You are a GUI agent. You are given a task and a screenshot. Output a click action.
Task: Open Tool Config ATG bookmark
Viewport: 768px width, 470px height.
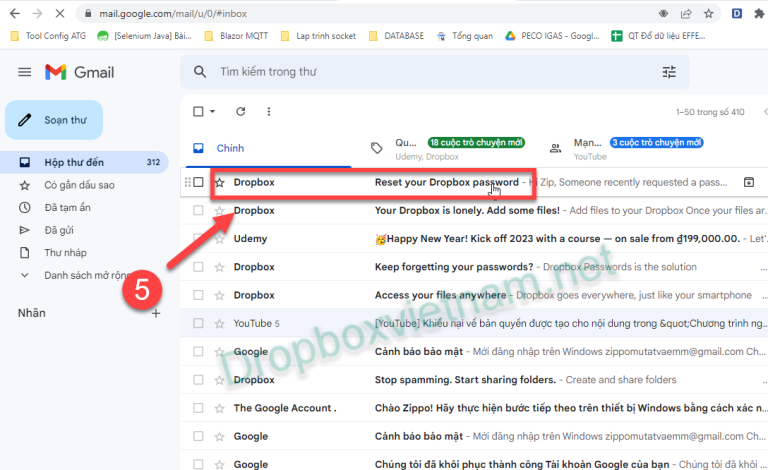[x=48, y=36]
